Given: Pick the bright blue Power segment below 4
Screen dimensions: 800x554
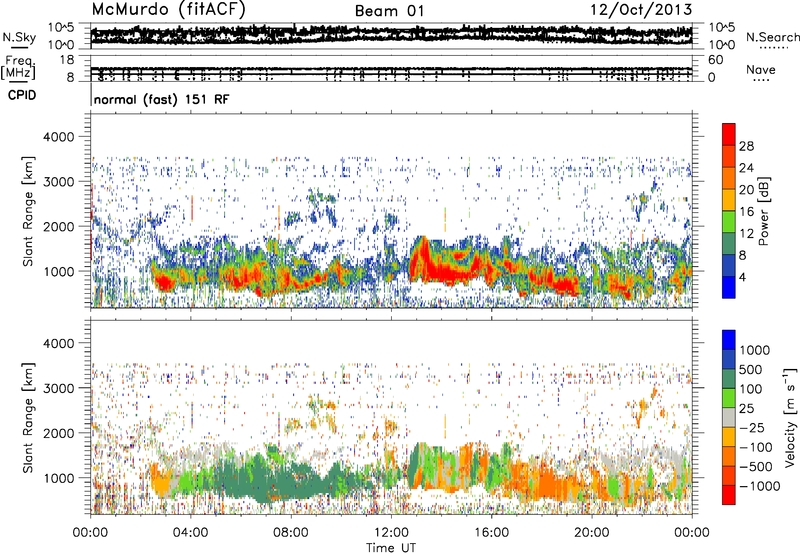Looking at the screenshot, I should coord(729,287).
